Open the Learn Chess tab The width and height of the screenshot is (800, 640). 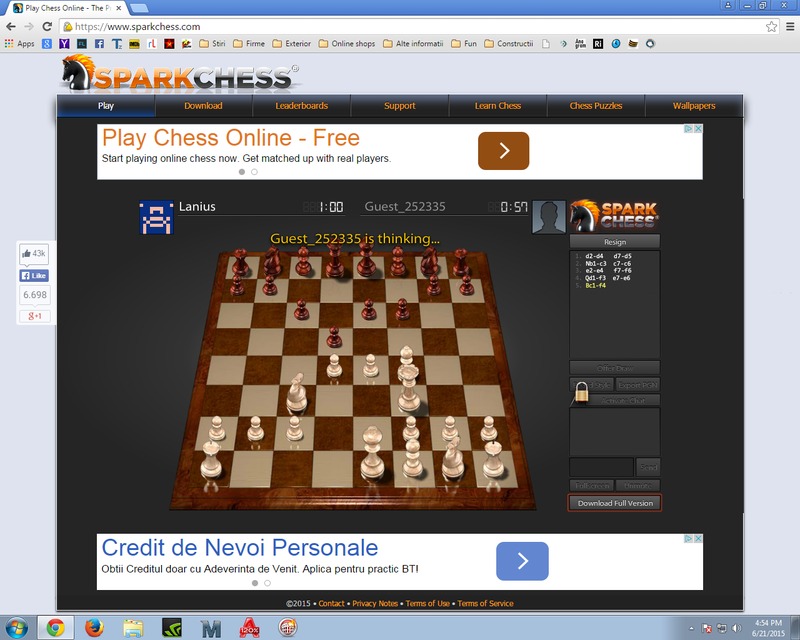coord(498,106)
